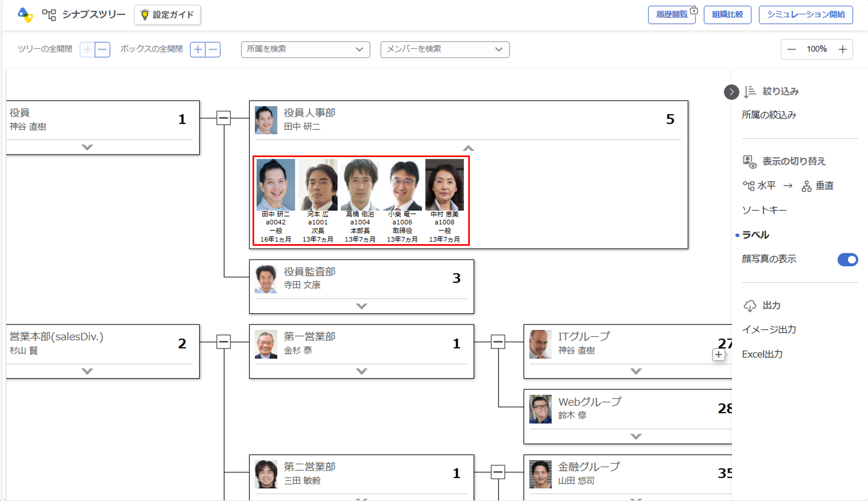Click the 設定ガイド lightbulb button
Screen dimensions: 868x501
pos(167,15)
